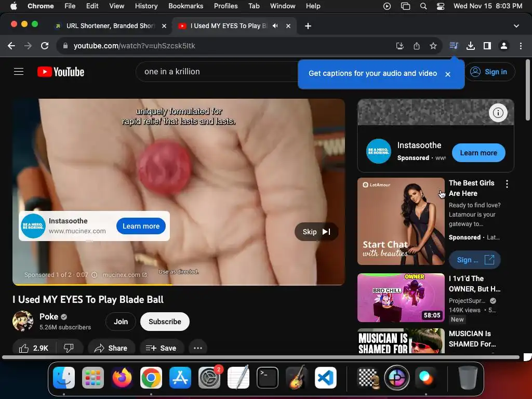Open System Settings from the dock
Image resolution: width=532 pixels, height=399 pixels.
pos(209,378)
